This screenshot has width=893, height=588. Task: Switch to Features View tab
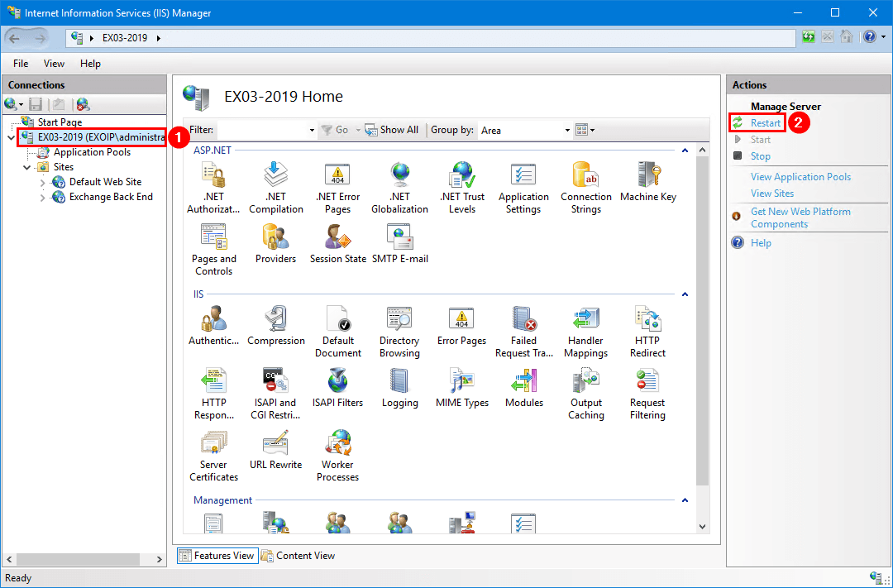tap(217, 556)
